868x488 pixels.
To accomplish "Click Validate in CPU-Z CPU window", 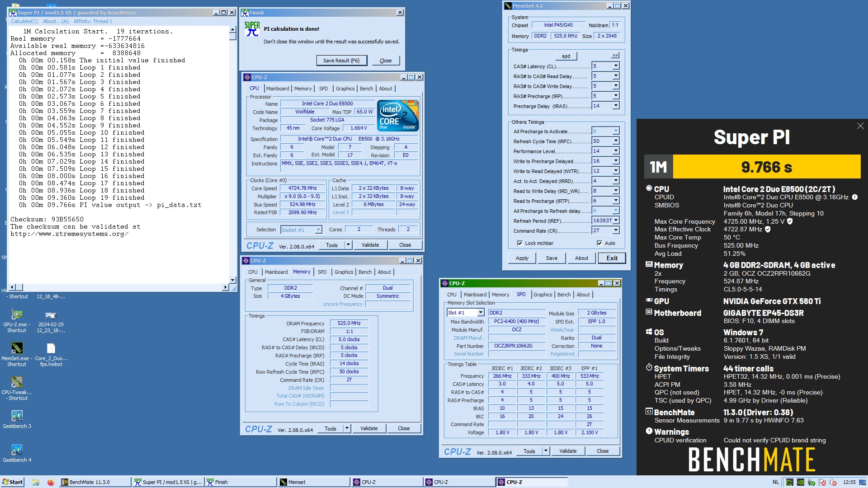I will coord(370,245).
